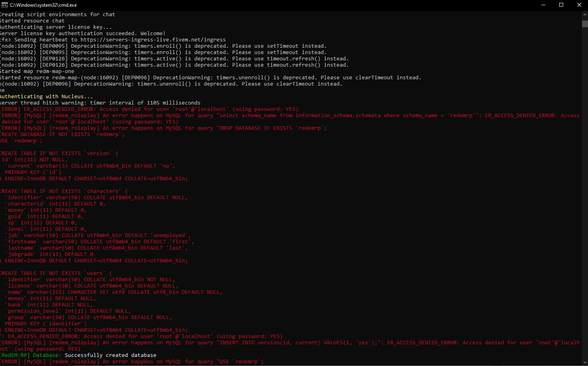Click 'PRIMARY KEY (`id`)' line

click(33, 172)
